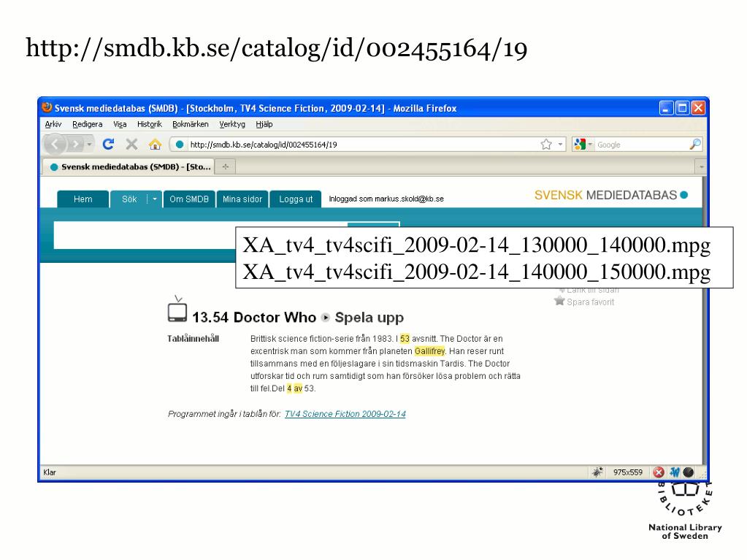Run search with the magnifying glass icon

click(695, 145)
